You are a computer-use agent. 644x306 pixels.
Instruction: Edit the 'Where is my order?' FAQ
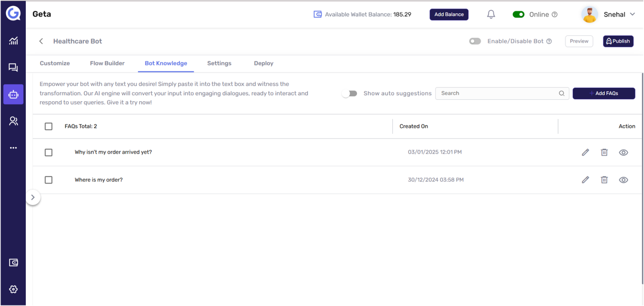point(585,180)
